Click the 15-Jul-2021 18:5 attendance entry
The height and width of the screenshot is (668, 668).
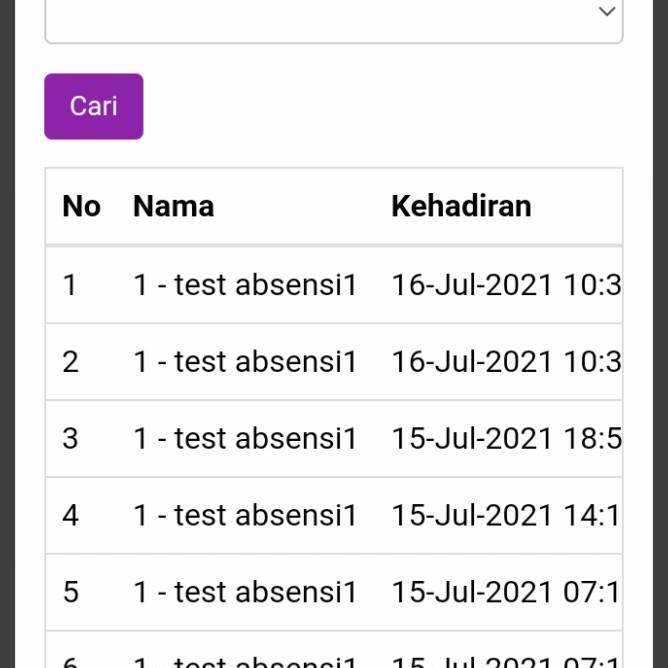(x=506, y=438)
